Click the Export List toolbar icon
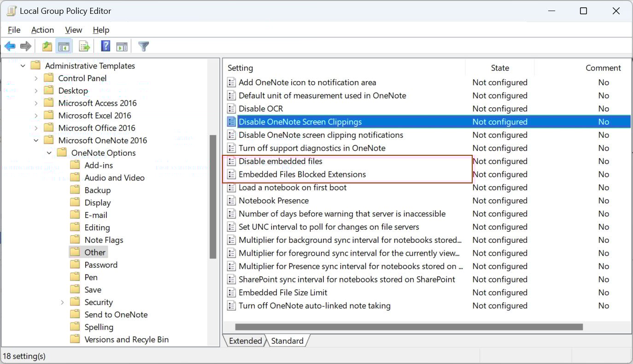The width and height of the screenshot is (633, 364). 84,46
